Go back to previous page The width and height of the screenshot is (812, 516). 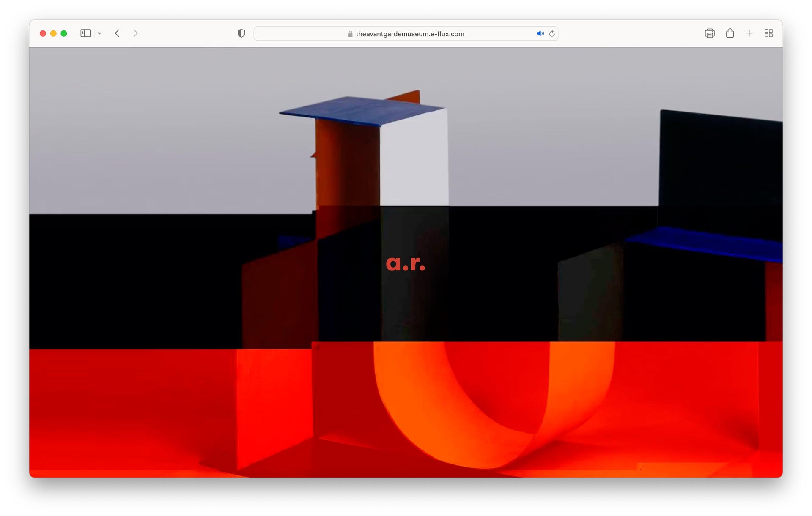(x=117, y=33)
